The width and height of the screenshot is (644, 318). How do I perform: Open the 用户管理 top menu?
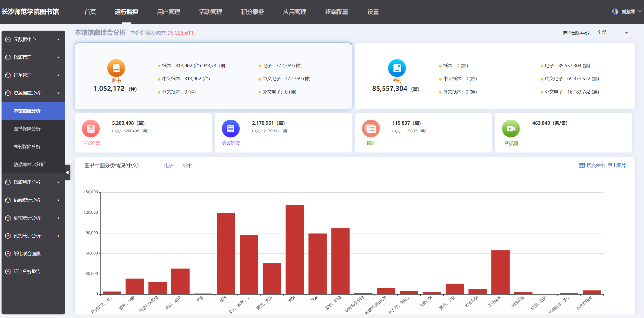pos(168,12)
